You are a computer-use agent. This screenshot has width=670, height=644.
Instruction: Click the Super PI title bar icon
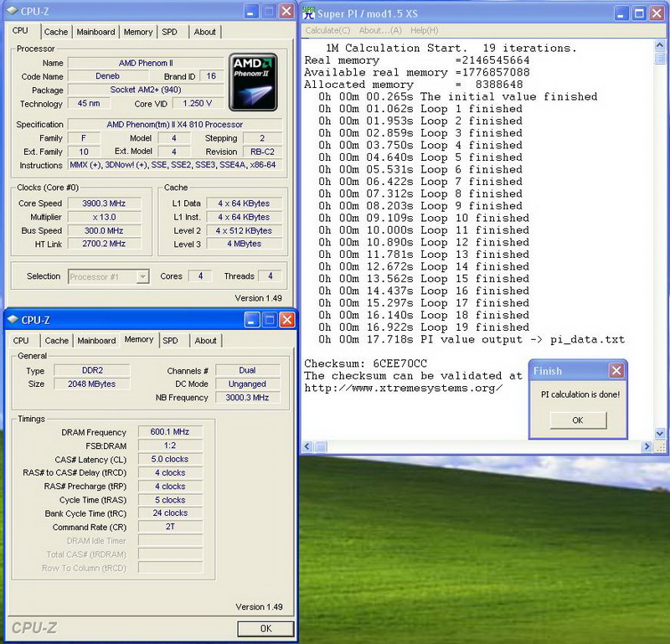click(308, 13)
